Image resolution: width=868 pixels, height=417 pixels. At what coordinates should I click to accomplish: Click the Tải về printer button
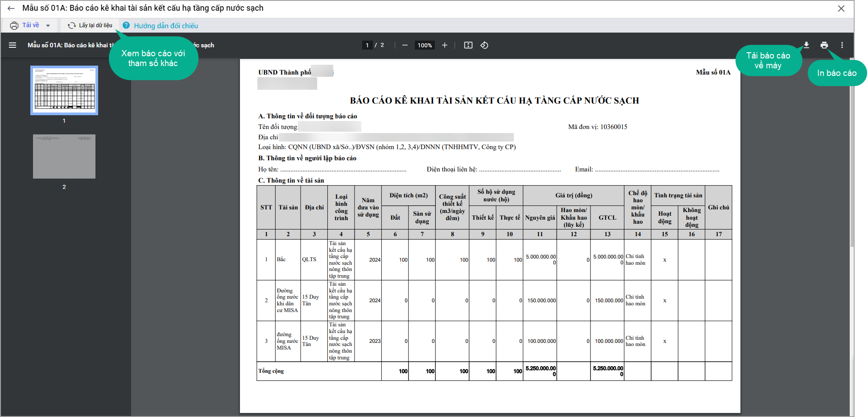[25, 25]
